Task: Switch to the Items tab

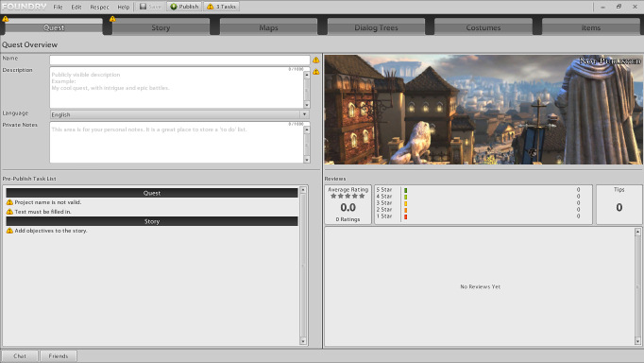Action: pos(591,27)
